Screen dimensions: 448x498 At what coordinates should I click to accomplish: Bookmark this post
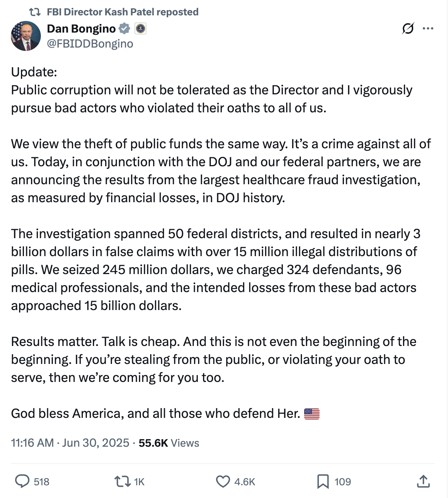(323, 481)
